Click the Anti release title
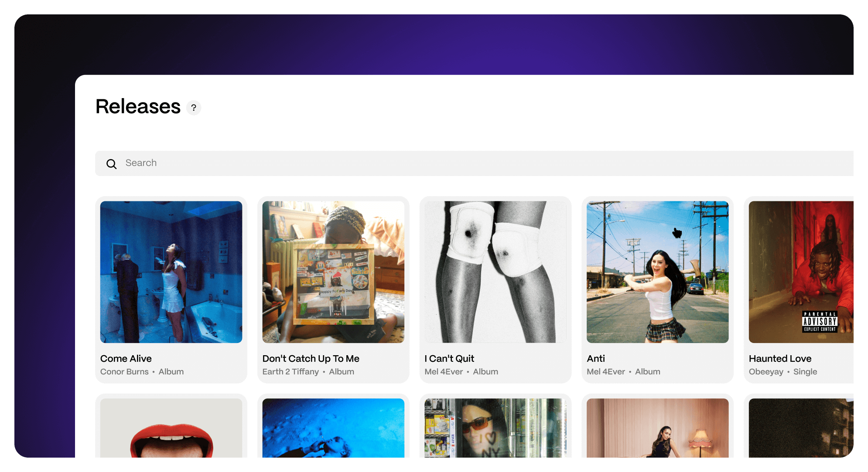The image size is (868, 472). click(x=596, y=359)
